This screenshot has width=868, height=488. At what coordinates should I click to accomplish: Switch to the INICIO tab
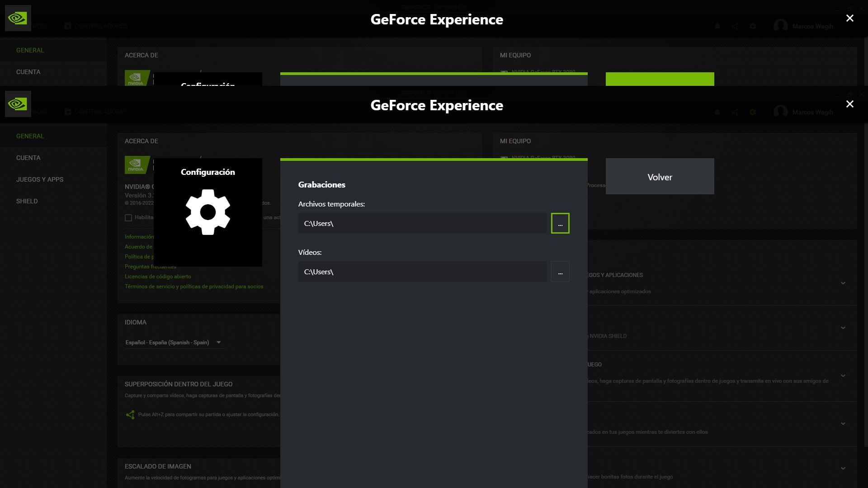(x=40, y=112)
